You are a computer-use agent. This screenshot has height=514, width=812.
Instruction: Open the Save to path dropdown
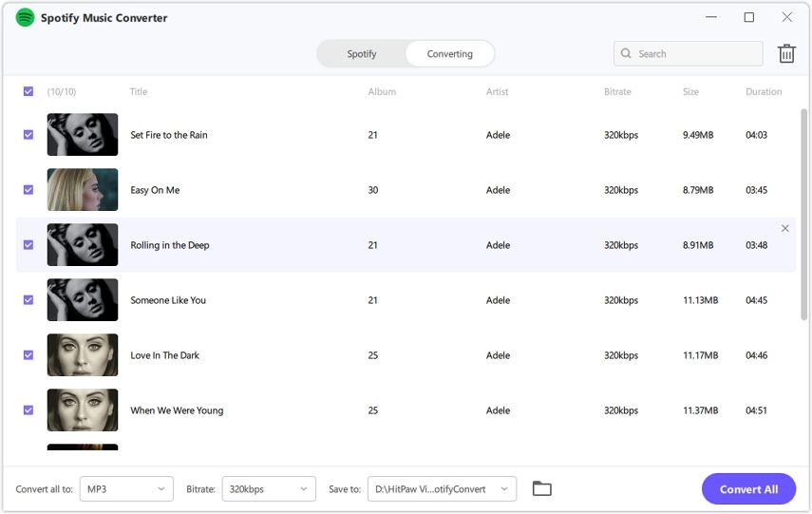tap(442, 488)
